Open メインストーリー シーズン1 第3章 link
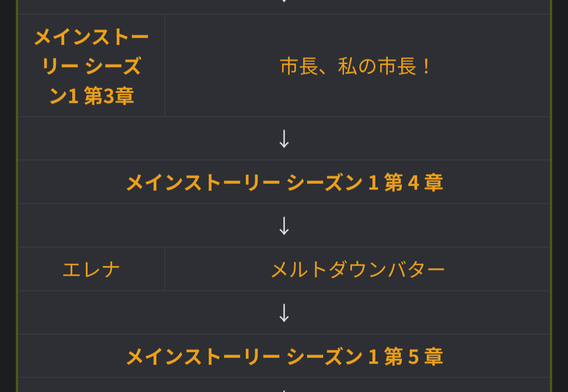Image resolution: width=568 pixels, height=392 pixels. [x=91, y=67]
